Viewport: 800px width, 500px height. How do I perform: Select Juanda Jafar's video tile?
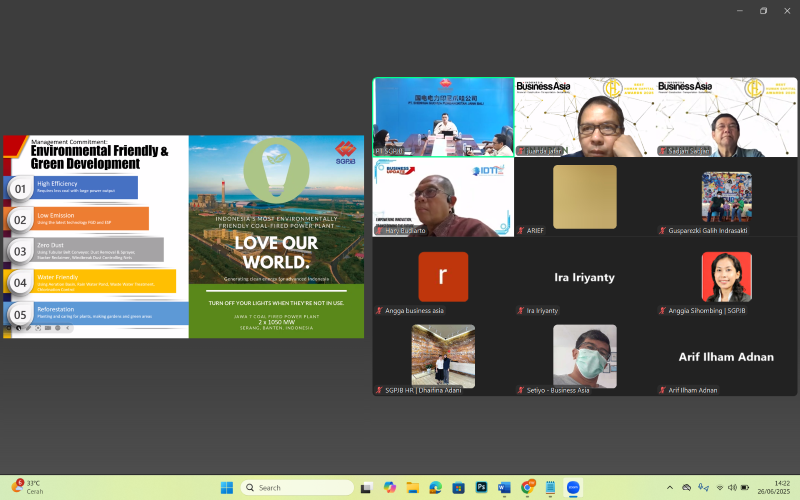point(585,117)
